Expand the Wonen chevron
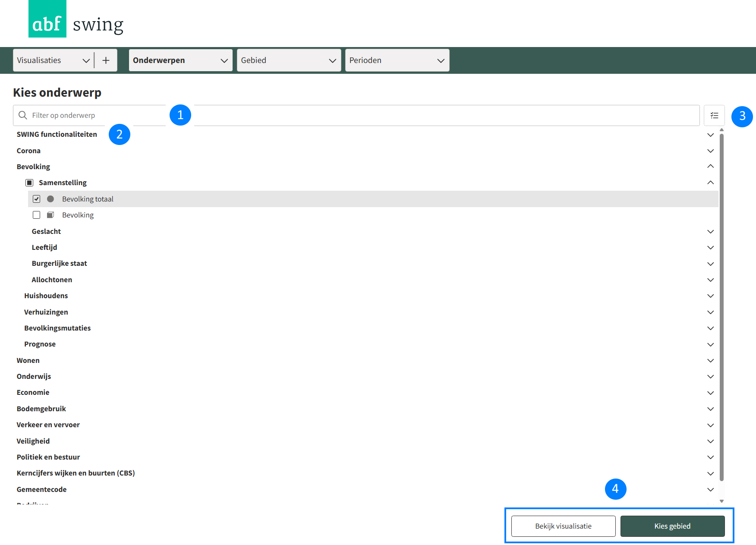756x545 pixels. [710, 360]
